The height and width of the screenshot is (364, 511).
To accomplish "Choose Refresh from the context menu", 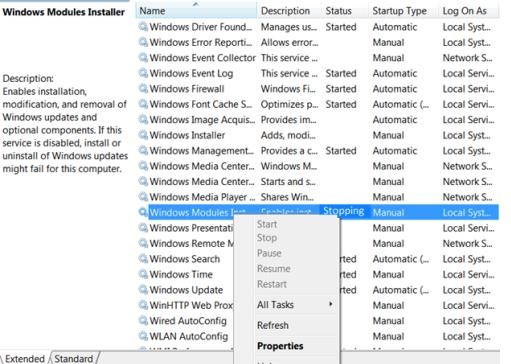I will [273, 325].
